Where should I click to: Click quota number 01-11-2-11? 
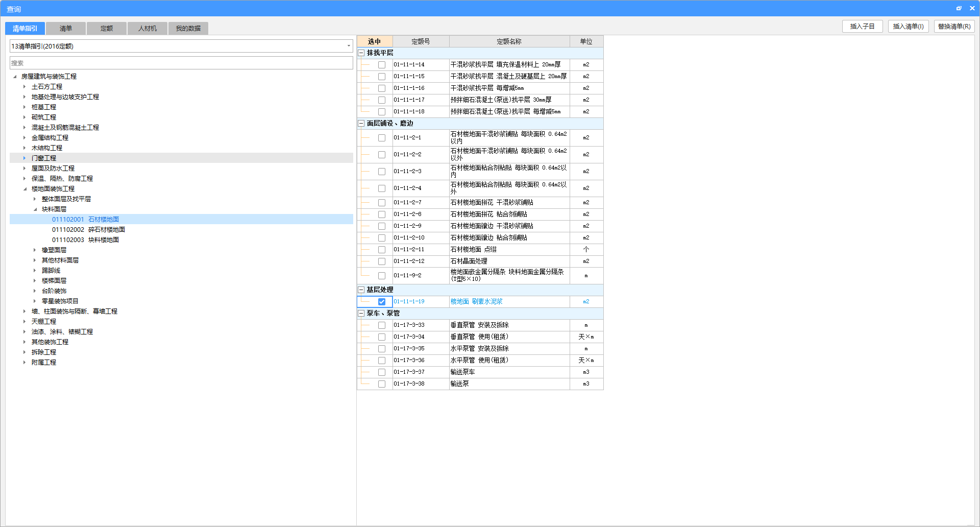(x=409, y=250)
